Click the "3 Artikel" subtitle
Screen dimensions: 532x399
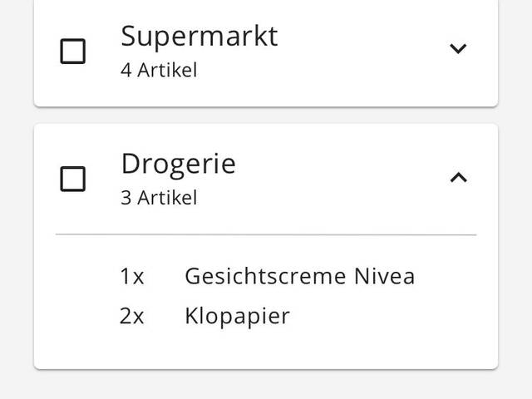click(159, 198)
